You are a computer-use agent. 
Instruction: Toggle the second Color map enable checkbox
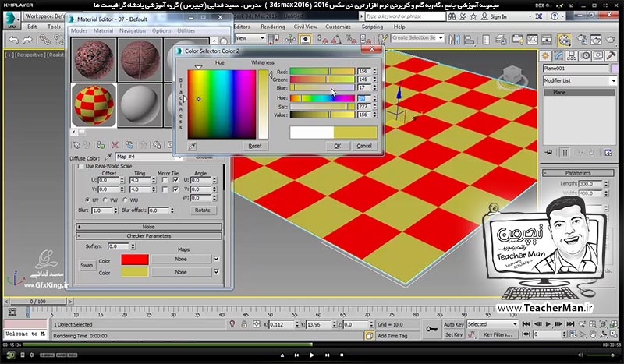coord(217,272)
